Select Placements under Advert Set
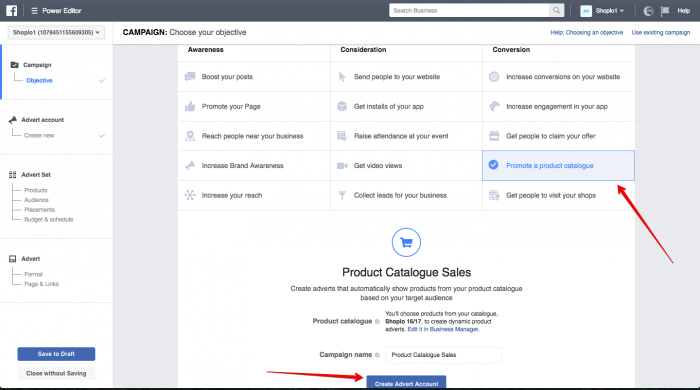The width and height of the screenshot is (700, 390). [40, 210]
